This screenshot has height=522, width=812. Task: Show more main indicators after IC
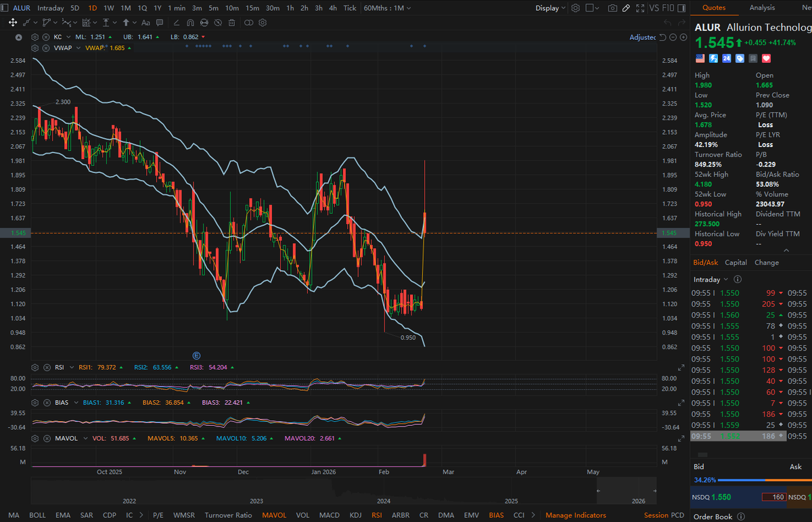coord(140,515)
